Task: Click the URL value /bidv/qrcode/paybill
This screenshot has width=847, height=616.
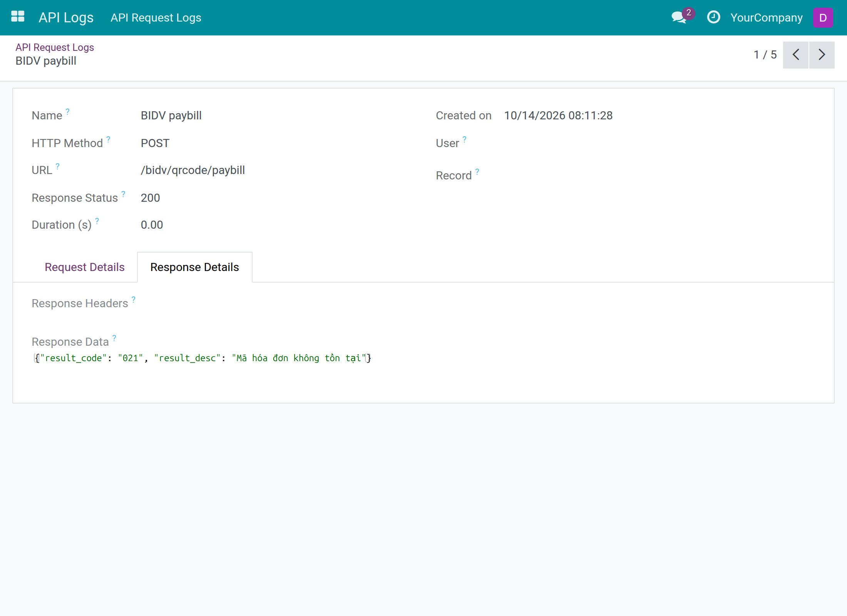Action: (x=193, y=170)
